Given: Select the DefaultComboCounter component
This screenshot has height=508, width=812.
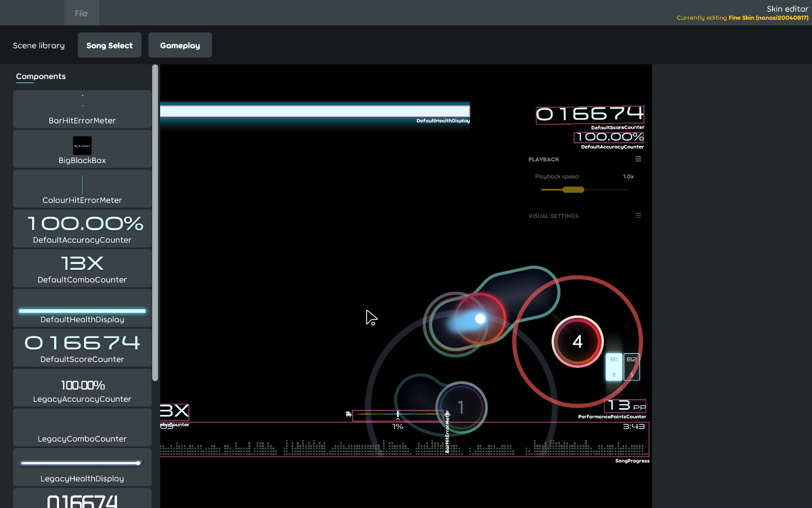Looking at the screenshot, I should click(x=82, y=268).
